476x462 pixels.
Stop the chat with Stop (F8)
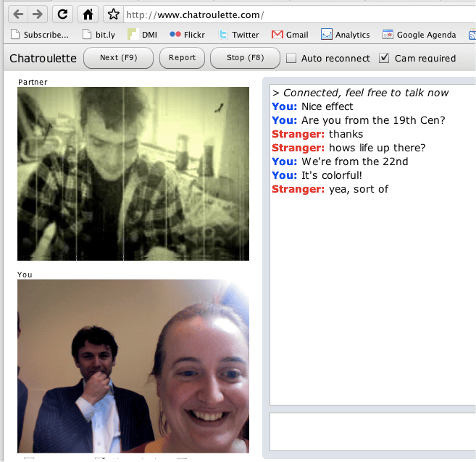point(245,58)
